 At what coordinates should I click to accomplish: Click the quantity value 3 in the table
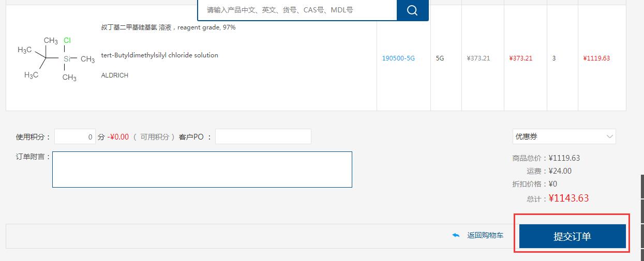553,58
